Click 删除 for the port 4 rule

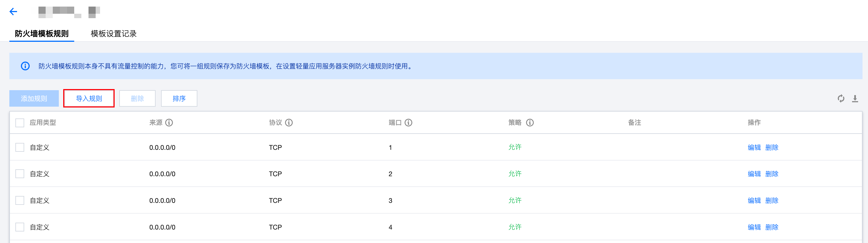772,227
